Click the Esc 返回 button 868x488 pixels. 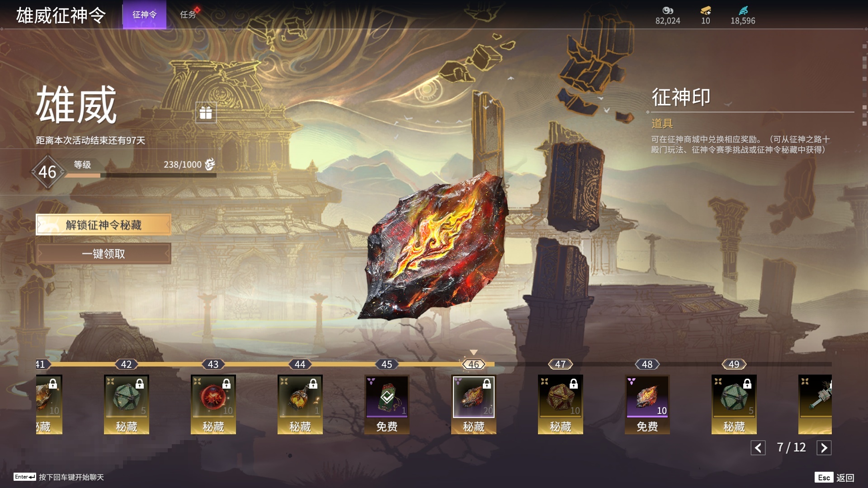[835, 478]
